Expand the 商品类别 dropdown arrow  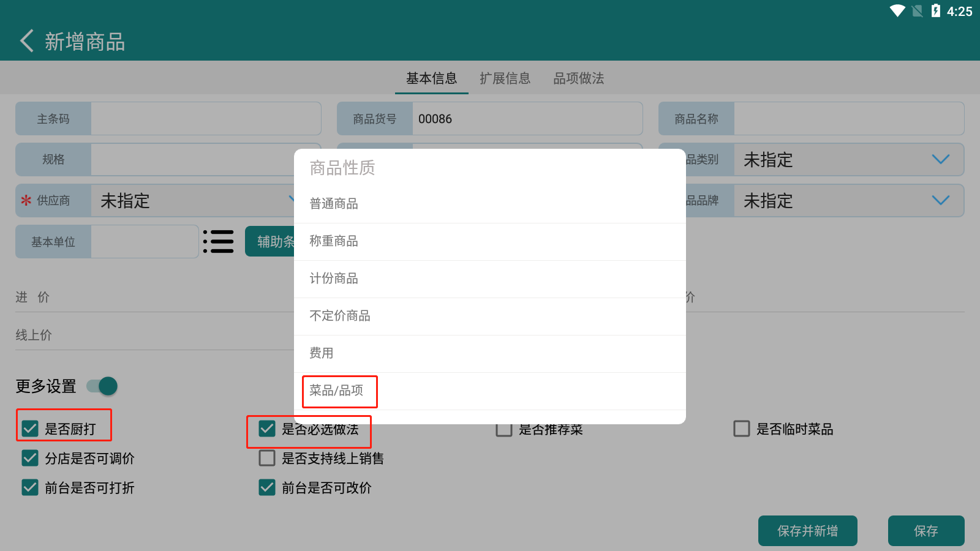coord(940,160)
